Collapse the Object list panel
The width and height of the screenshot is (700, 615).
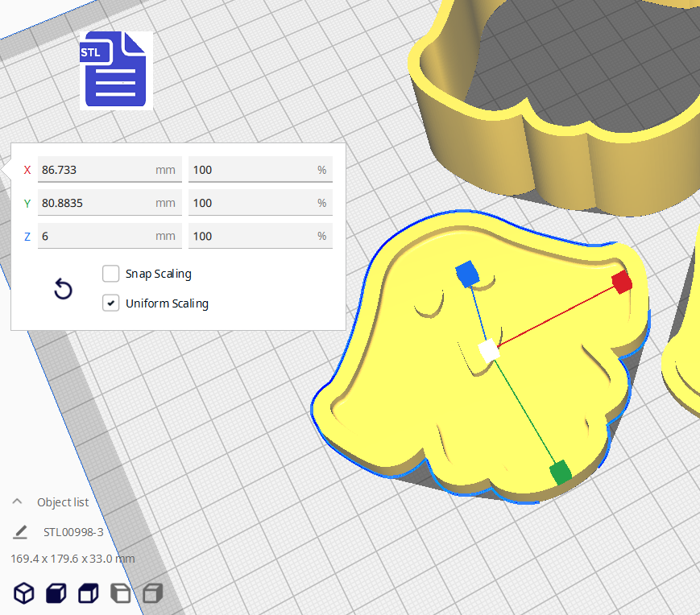(17, 501)
